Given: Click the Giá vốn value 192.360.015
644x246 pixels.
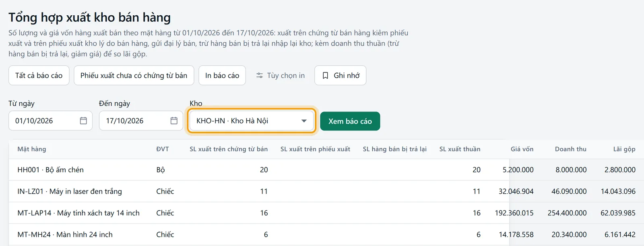Looking at the screenshot, I should click(514, 213).
